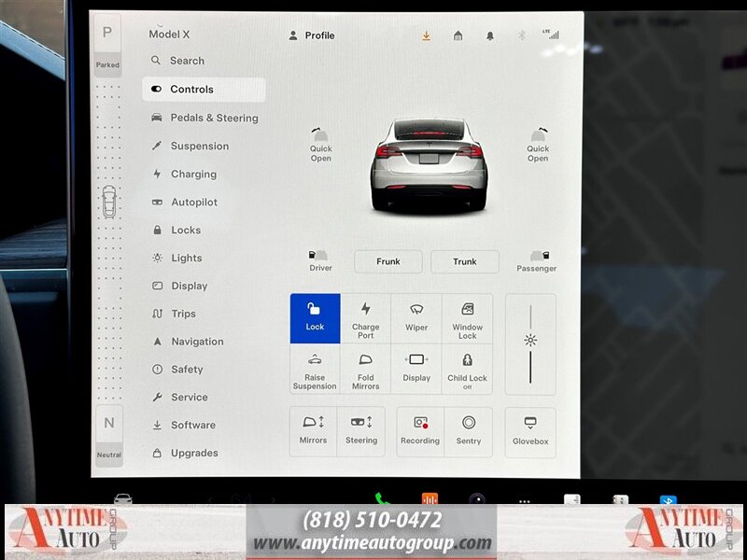Open Pedals & Steering settings
Screen dimensions: 747x560
(x=204, y=119)
